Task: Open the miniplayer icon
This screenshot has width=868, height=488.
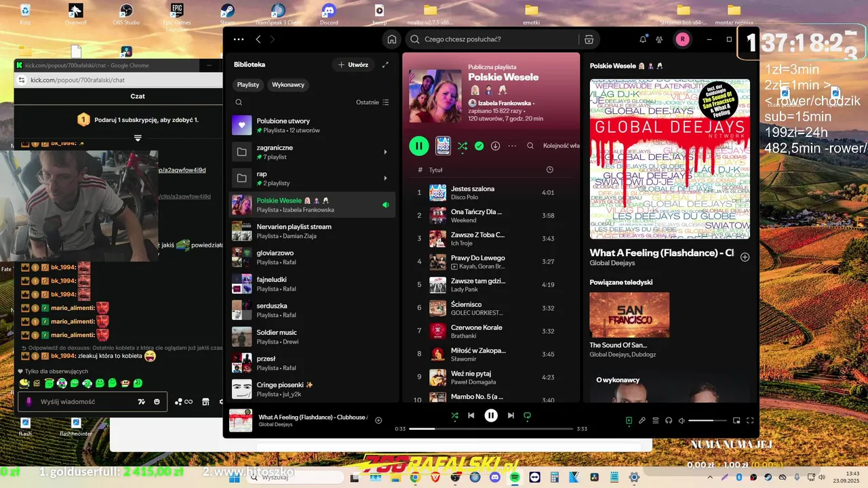Action: click(x=736, y=420)
